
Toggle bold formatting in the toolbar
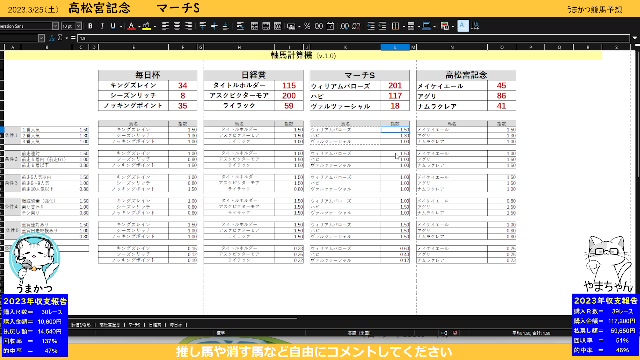[x=90, y=26]
